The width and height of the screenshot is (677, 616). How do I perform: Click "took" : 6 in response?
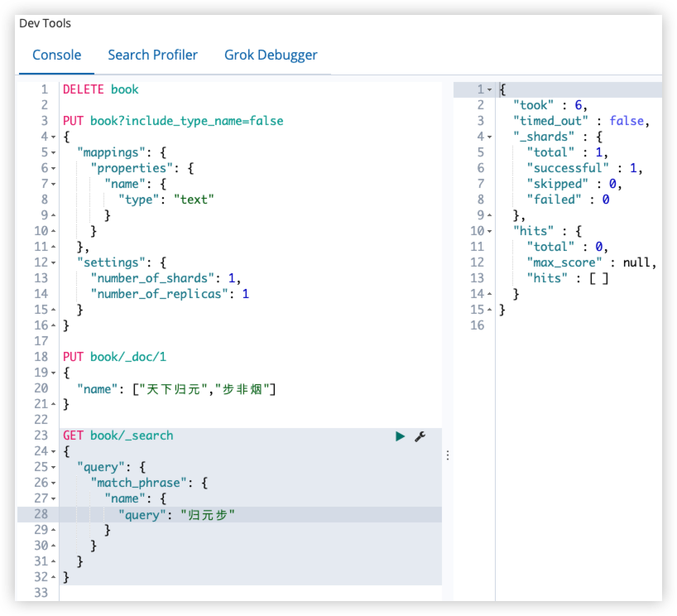[550, 105]
